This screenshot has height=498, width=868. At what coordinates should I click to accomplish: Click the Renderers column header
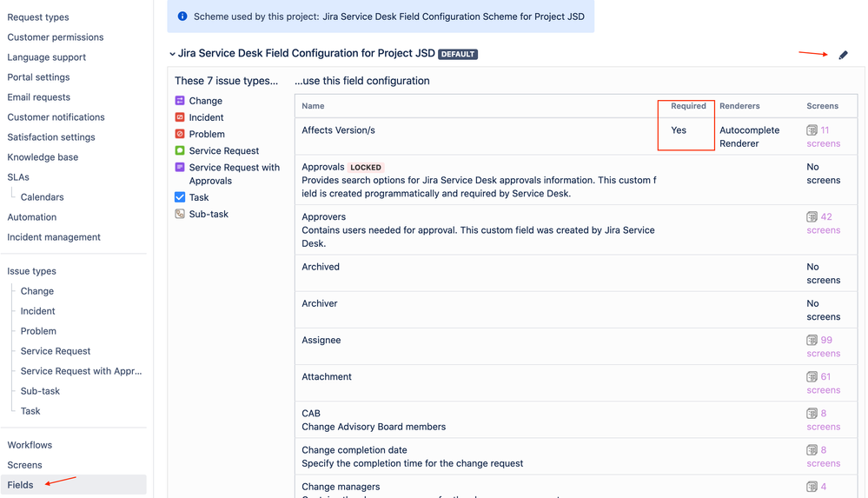tap(739, 106)
